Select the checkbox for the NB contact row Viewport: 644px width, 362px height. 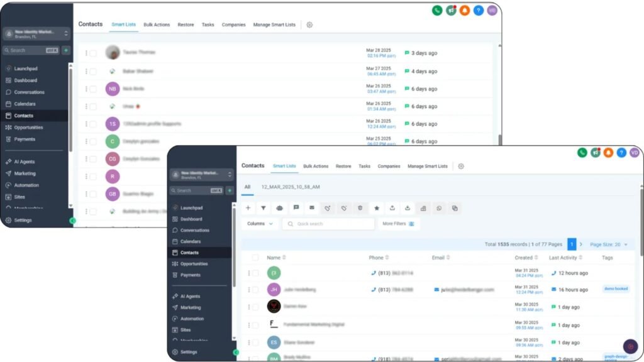93,89
